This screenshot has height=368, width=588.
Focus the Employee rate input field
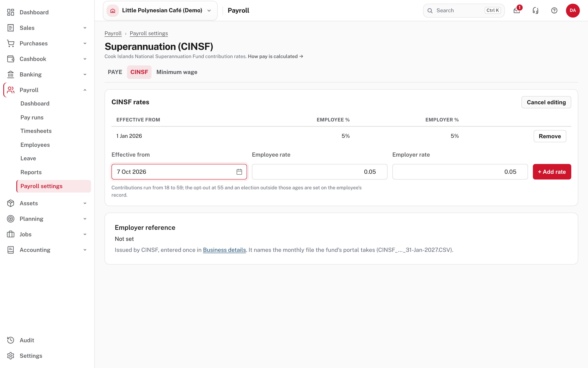pyautogui.click(x=320, y=172)
